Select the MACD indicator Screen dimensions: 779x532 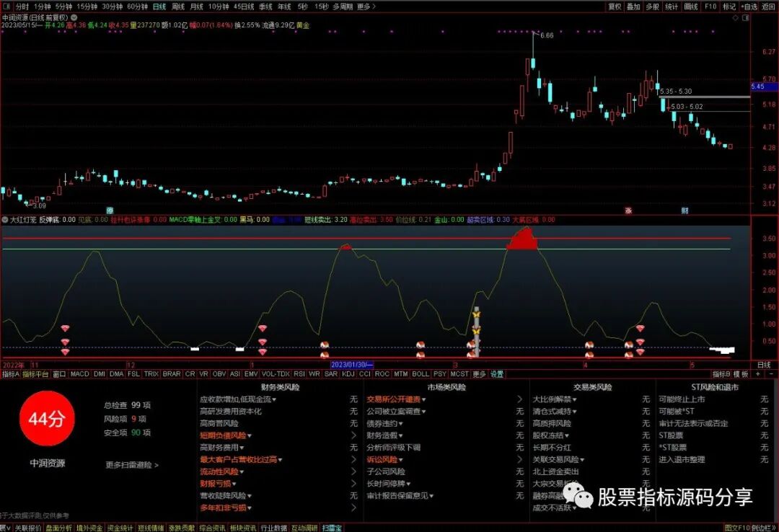tap(79, 374)
